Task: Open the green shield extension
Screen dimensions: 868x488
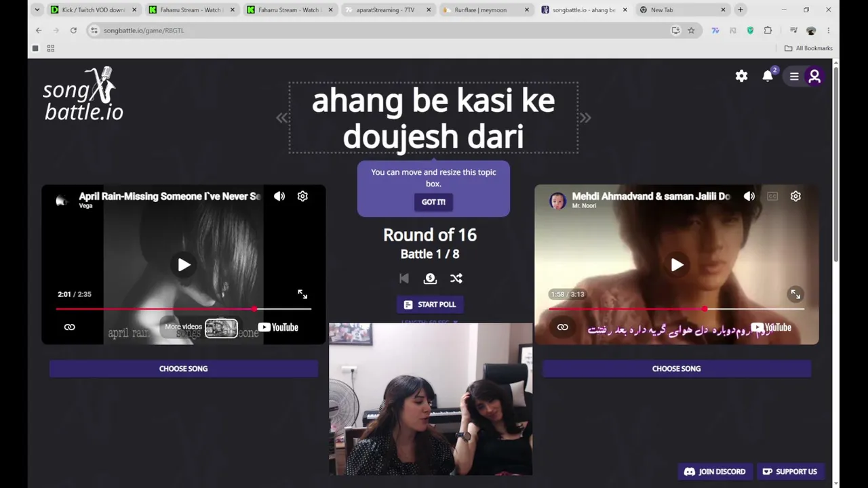Action: tap(750, 30)
